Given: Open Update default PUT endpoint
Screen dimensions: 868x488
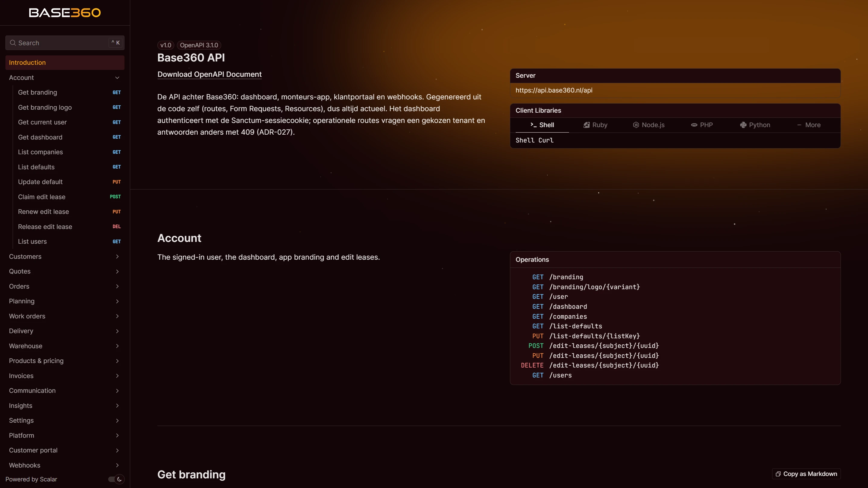Looking at the screenshot, I should [x=69, y=182].
